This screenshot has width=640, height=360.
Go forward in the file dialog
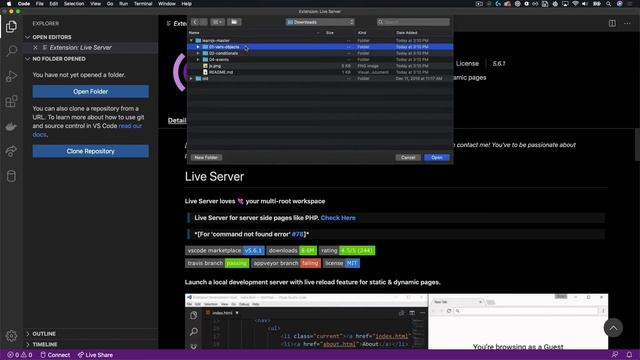coord(204,22)
